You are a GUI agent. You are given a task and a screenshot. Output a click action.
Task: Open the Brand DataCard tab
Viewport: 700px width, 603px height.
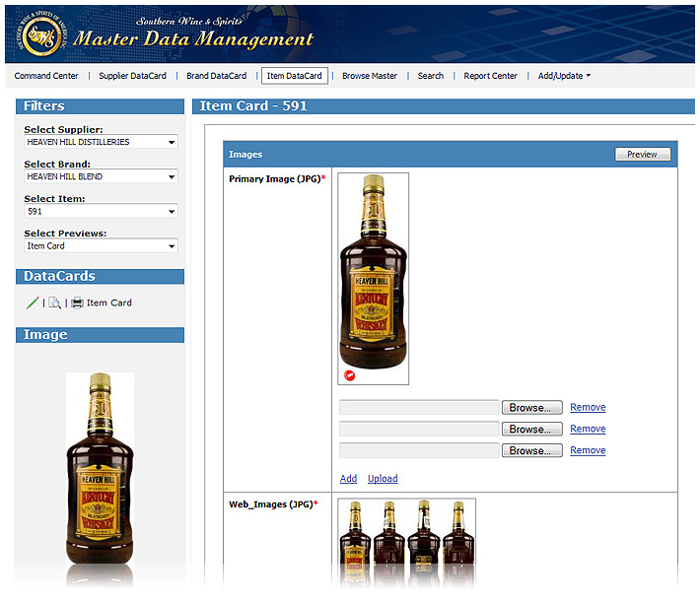(217, 76)
